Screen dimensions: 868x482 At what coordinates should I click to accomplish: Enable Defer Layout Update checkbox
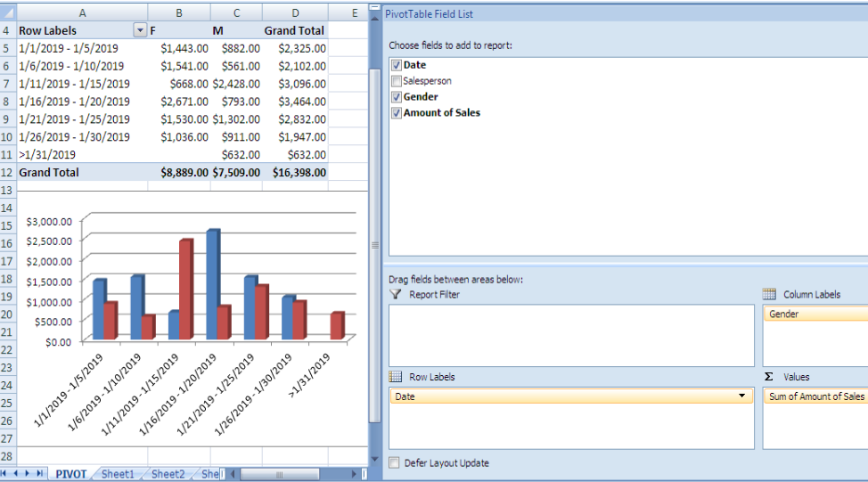[394, 462]
